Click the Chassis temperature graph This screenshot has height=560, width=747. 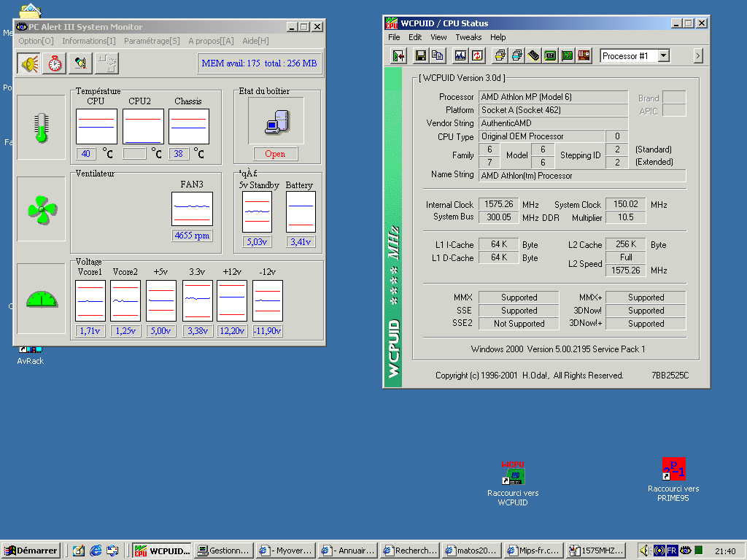click(189, 127)
